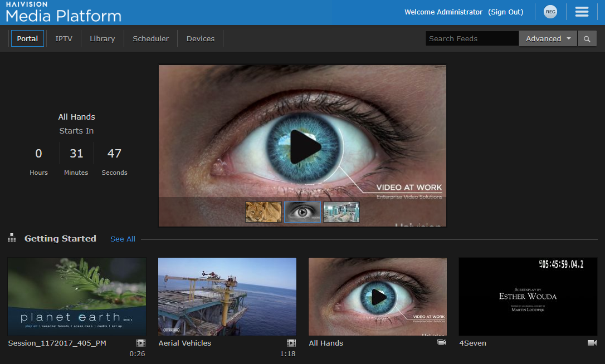
Task: Click the camera icon on All Hands card
Action: point(442,343)
